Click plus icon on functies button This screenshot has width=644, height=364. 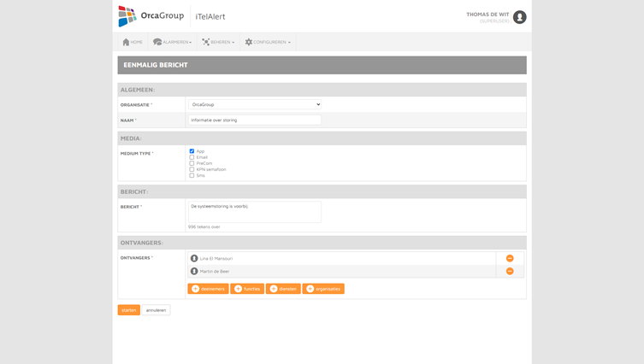[239, 289]
